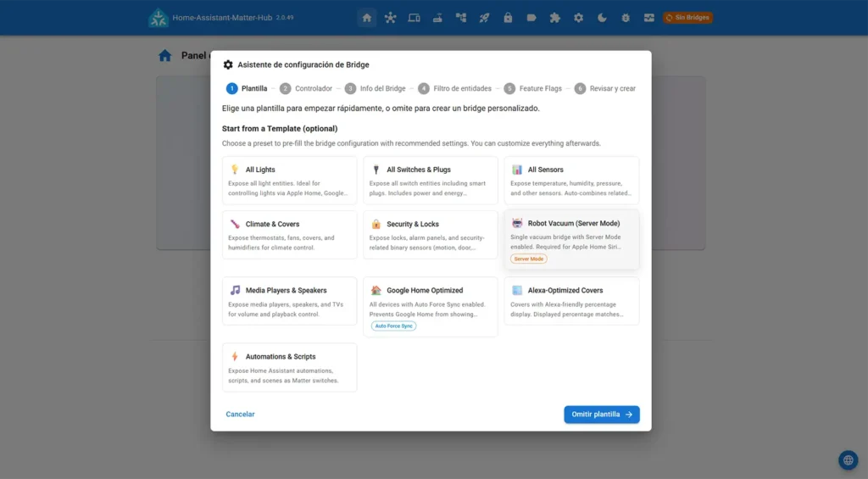Go to step 1 Plantilla
This screenshot has height=479, width=868.
click(247, 89)
